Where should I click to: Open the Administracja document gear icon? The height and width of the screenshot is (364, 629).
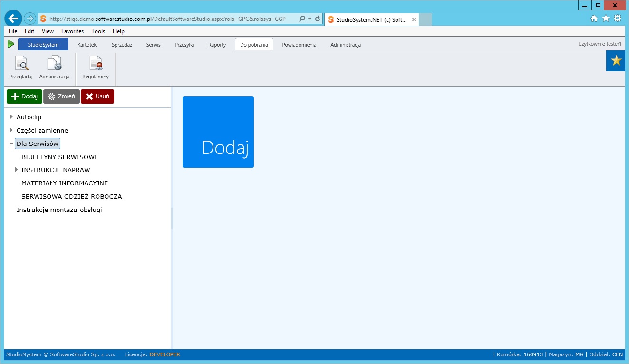pos(54,63)
